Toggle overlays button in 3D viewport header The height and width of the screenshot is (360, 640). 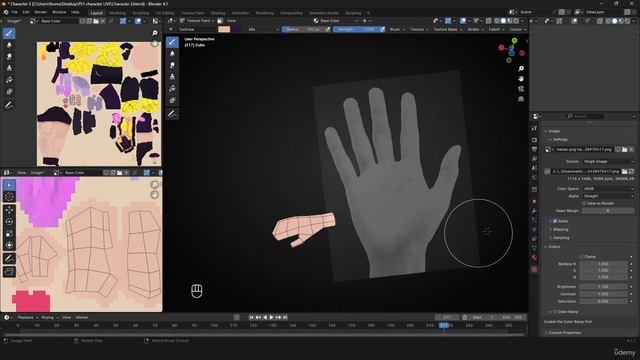(463, 20)
